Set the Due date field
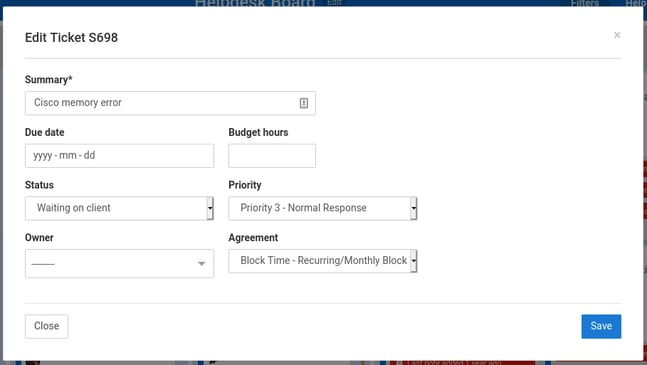 point(119,156)
